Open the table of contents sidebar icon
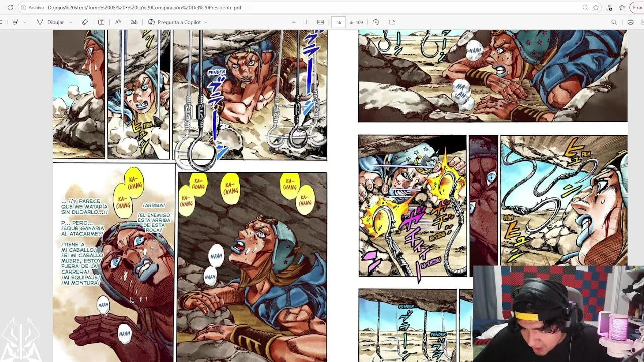 [x=2, y=22]
